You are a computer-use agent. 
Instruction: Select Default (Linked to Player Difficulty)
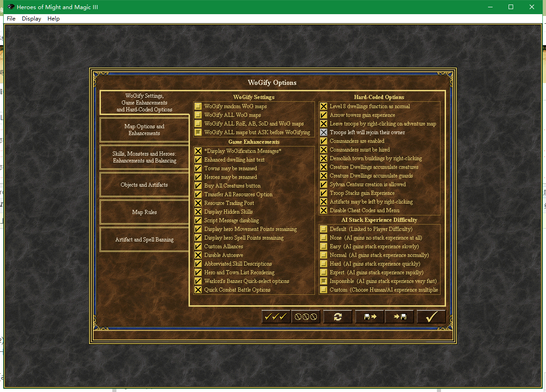tap(324, 229)
